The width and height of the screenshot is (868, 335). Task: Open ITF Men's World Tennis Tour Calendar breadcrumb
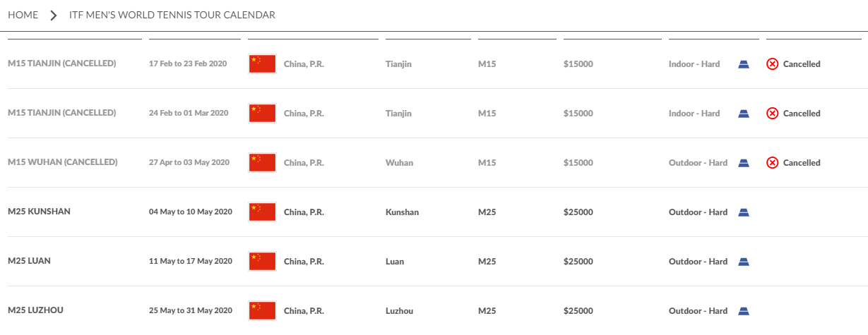(x=172, y=15)
